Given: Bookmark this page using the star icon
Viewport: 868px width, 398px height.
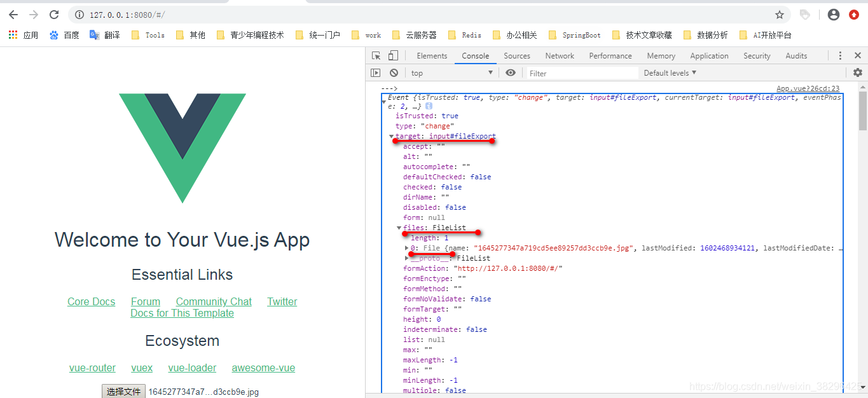Looking at the screenshot, I should pos(780,14).
